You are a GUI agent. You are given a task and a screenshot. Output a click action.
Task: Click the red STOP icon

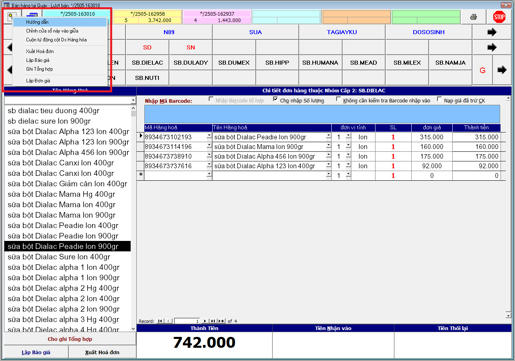point(499,17)
